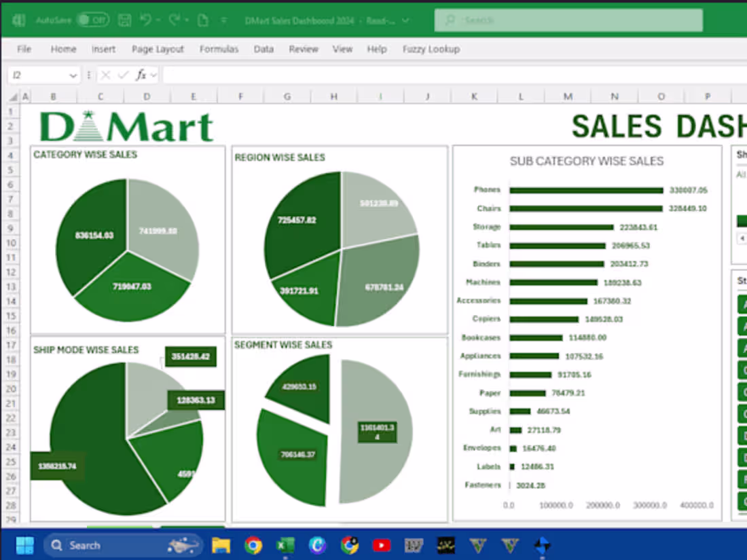Open the document title dropdown in the title bar
The width and height of the screenshot is (747, 560).
407,21
